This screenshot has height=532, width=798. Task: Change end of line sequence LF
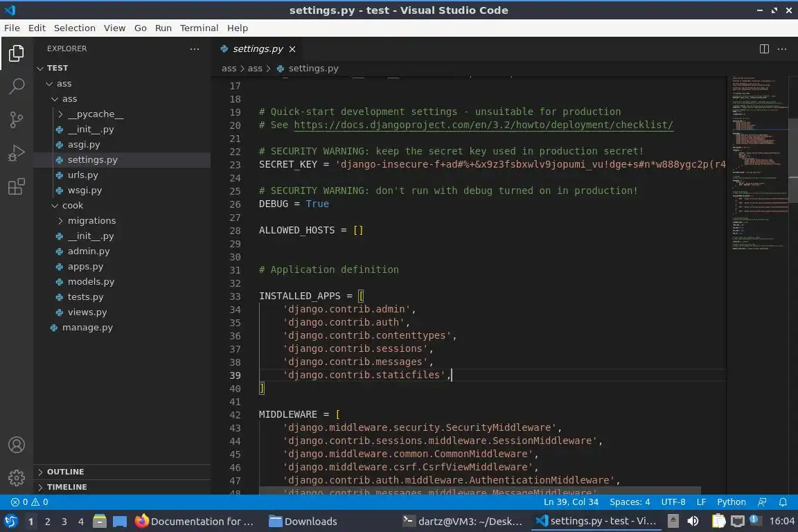(x=701, y=502)
